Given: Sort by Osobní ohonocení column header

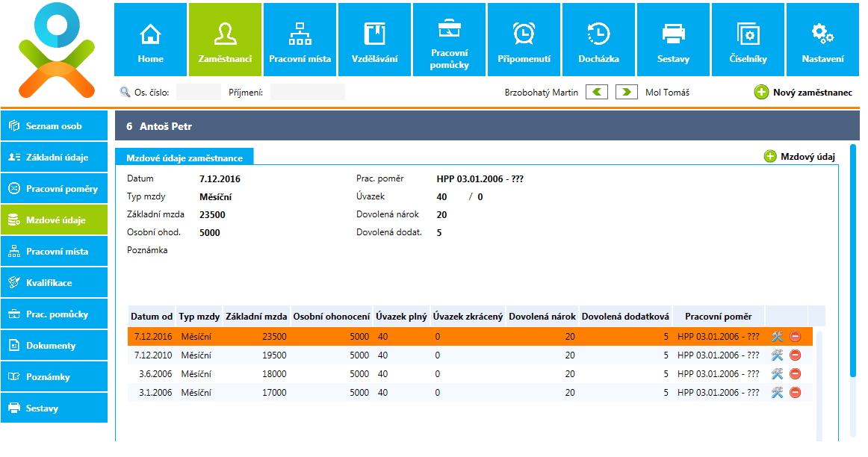Looking at the screenshot, I should [x=332, y=317].
